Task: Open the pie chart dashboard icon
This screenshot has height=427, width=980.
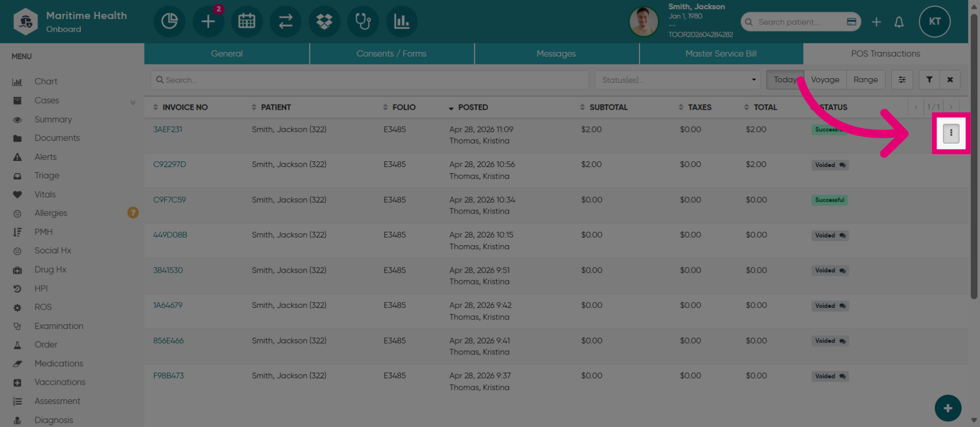Action: tap(169, 21)
